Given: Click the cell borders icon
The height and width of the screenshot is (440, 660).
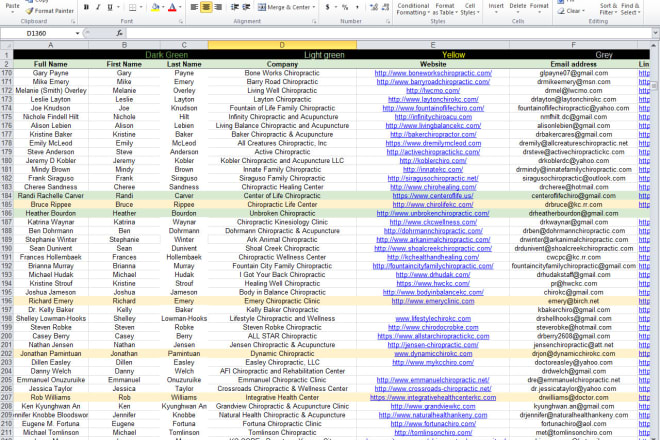Looking at the screenshot, I should coord(132,7).
